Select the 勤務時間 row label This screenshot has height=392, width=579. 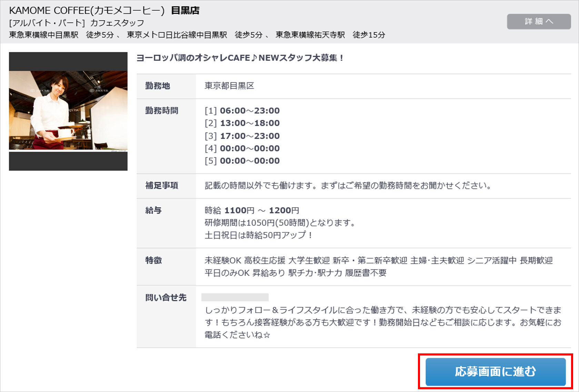(162, 111)
